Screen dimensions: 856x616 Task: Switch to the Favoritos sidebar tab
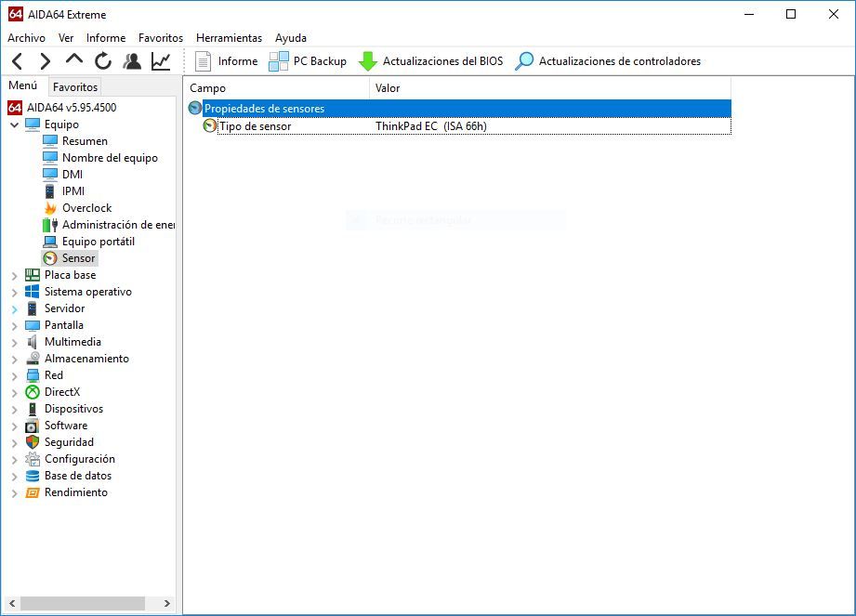click(74, 86)
